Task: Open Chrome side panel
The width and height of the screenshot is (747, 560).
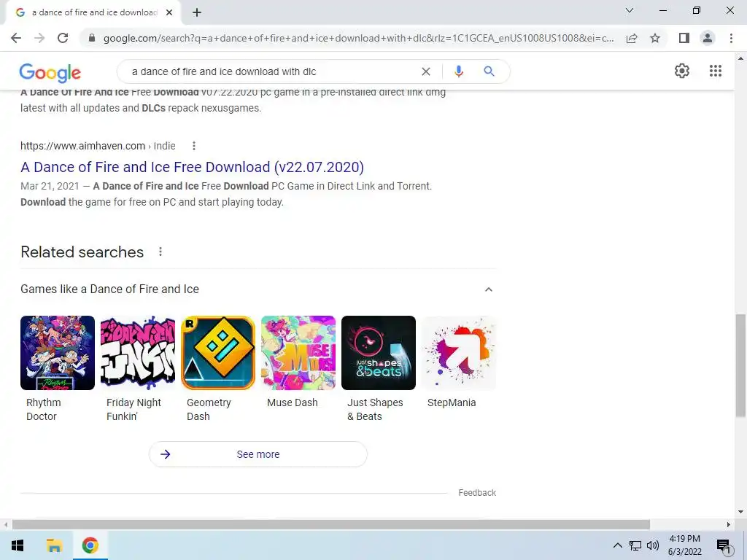Action: [x=684, y=38]
